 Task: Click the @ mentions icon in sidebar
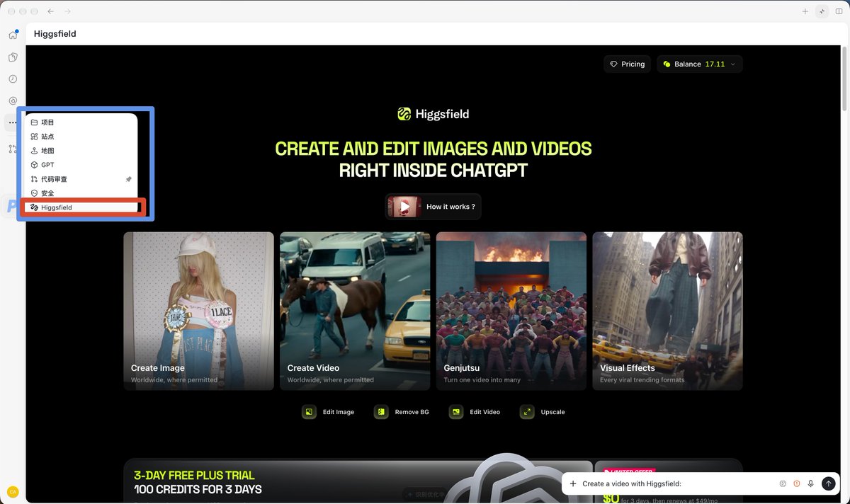(x=13, y=101)
